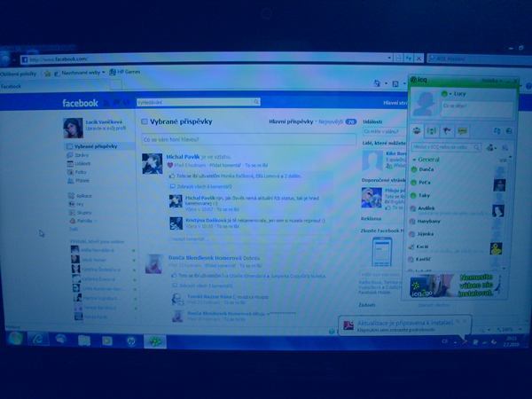Switch to Nejnovější feed filter

click(331, 121)
